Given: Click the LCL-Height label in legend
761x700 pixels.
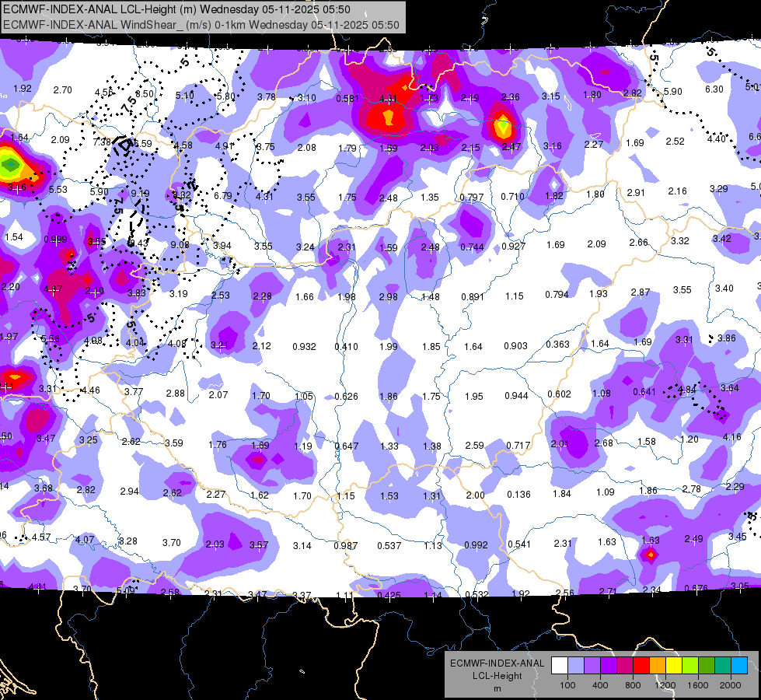Looking at the screenshot, I should coord(497,676).
